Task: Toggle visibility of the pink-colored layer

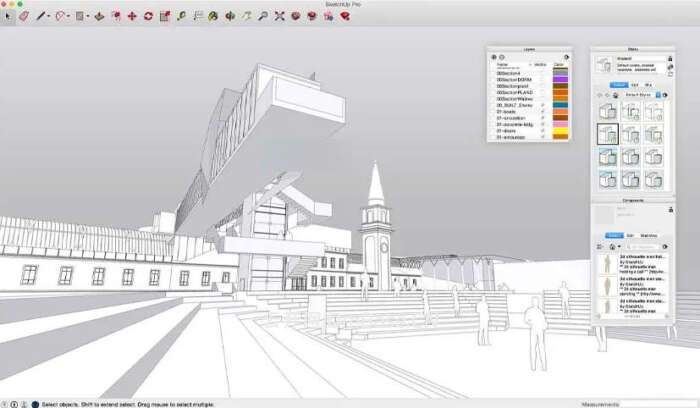Action: coord(542,125)
